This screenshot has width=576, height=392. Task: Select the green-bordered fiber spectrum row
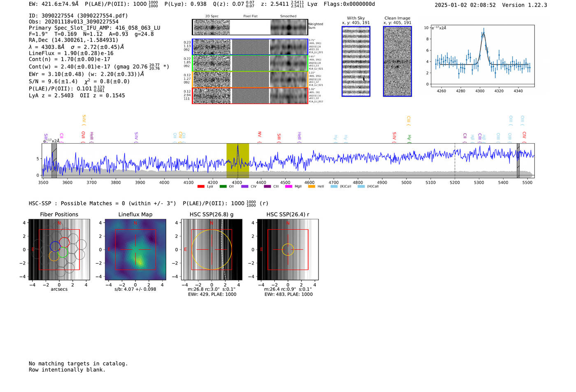(250, 63)
